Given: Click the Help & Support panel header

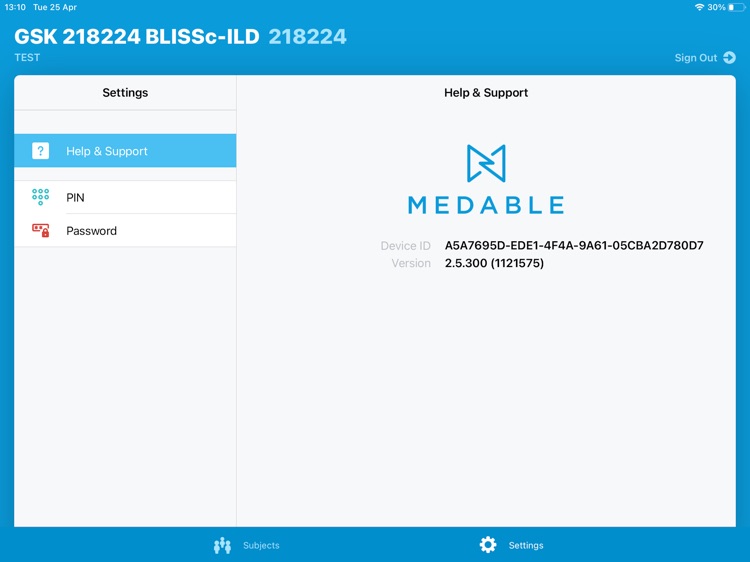Looking at the screenshot, I should click(486, 92).
